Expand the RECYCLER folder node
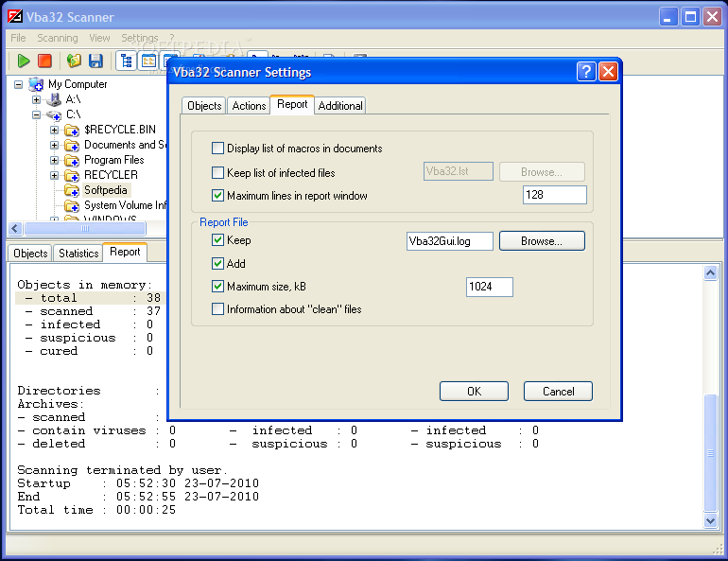 tap(54, 176)
